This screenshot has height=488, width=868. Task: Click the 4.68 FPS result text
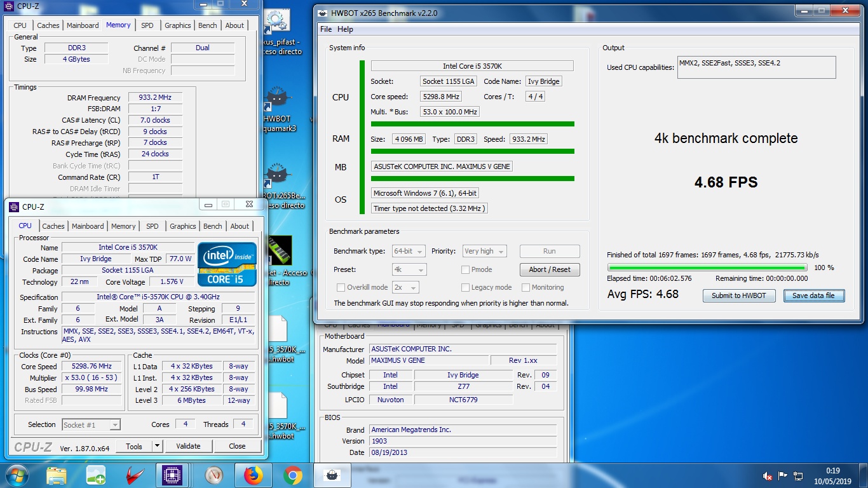tap(726, 182)
